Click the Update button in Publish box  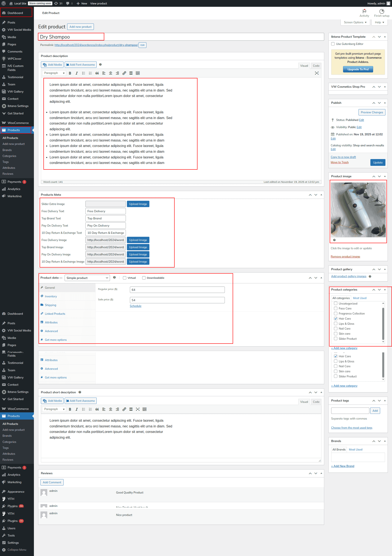tap(377, 162)
